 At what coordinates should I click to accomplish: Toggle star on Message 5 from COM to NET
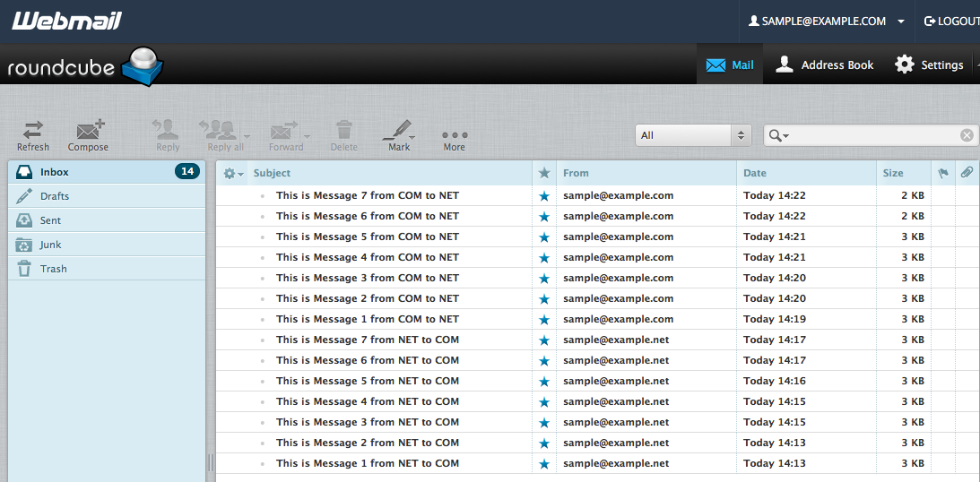click(x=544, y=237)
